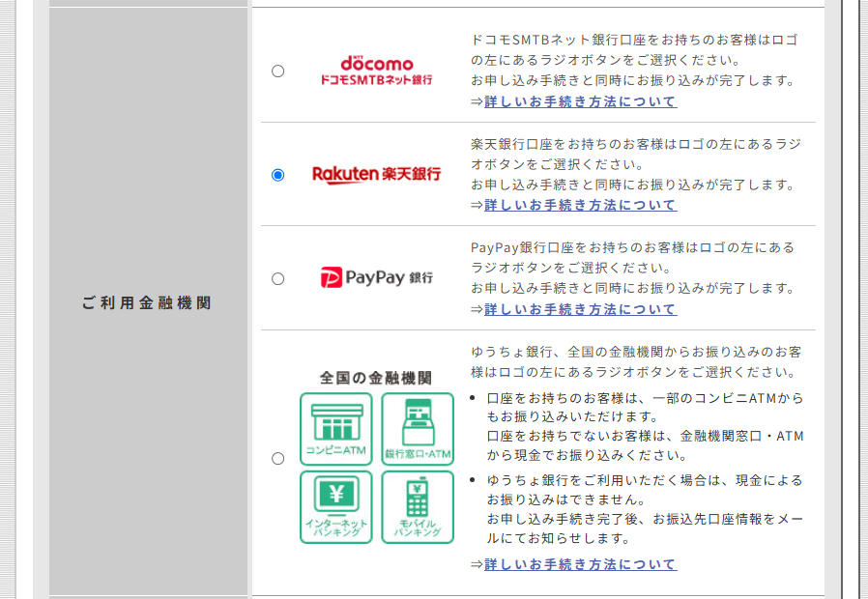The height and width of the screenshot is (599, 868).
Task: Select the nationwide financial institutions radio button
Action: click(277, 459)
